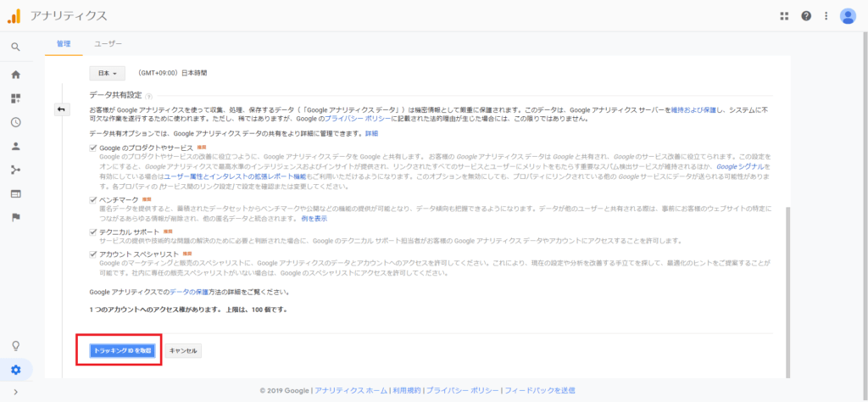Open the search icon in sidebar
The width and height of the screenshot is (868, 402).
(x=15, y=47)
